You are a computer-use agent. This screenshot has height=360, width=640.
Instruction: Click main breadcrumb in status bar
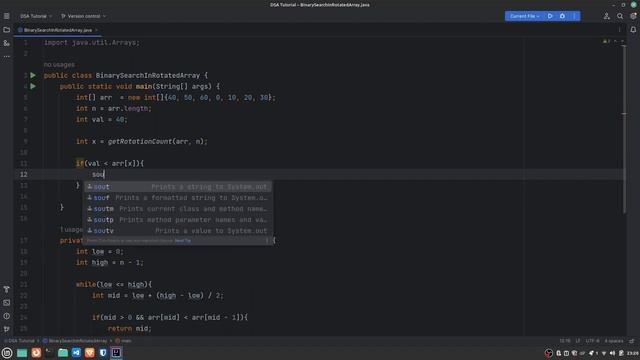click(x=124, y=340)
